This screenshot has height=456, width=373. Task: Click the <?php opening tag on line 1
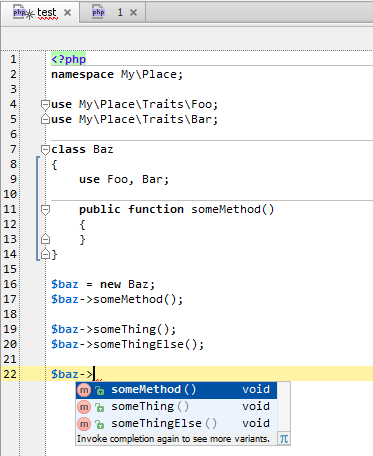68,59
